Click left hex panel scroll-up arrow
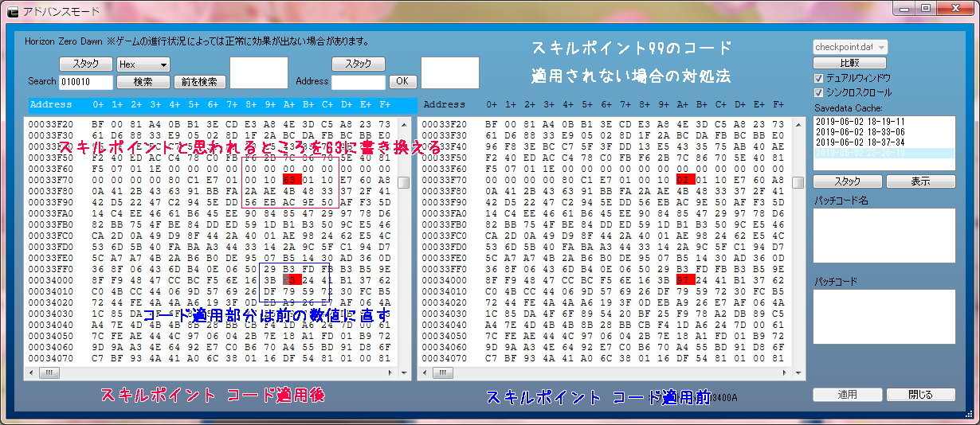Screen dimensions: 980x425 404,124
